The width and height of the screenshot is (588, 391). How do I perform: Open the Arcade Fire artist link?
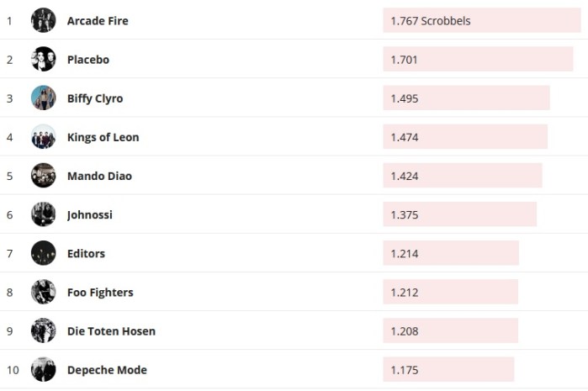coord(98,21)
